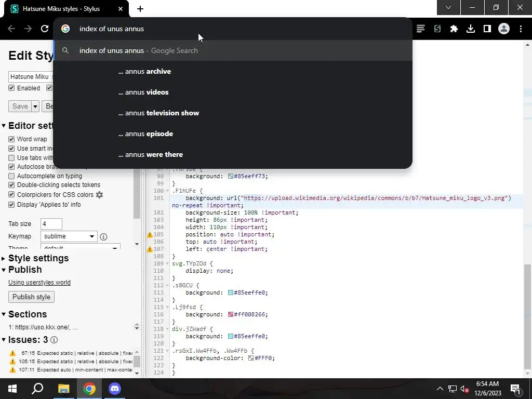Image resolution: width=532 pixels, height=399 pixels.
Task: Jump to issue 67:15 in list
Action: 71,353
